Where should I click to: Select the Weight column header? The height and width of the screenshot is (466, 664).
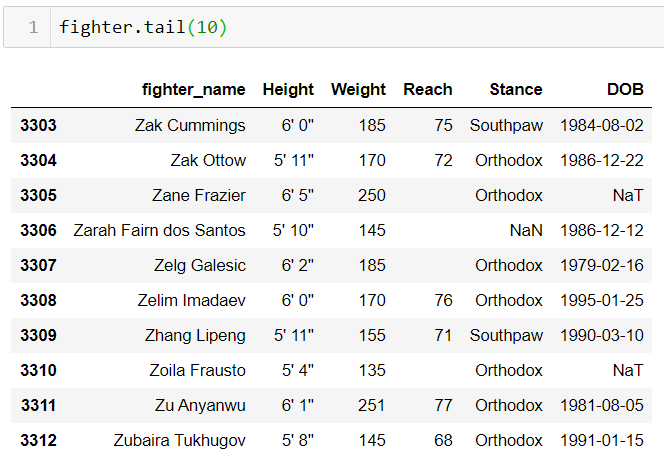[x=358, y=90]
